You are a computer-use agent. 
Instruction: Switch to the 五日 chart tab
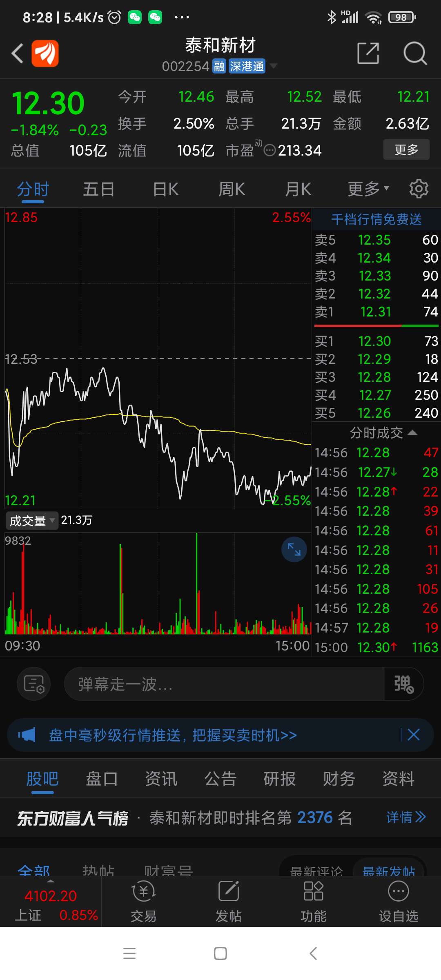[x=99, y=189]
